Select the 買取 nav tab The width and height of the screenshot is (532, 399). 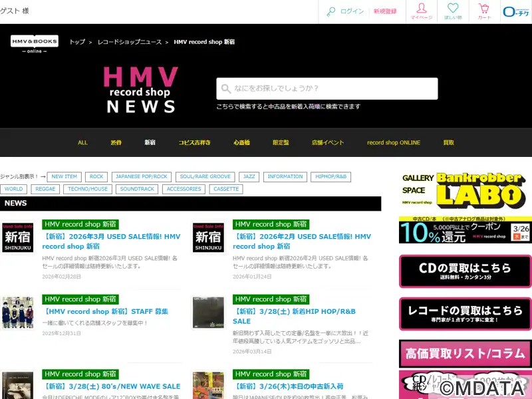click(x=448, y=142)
